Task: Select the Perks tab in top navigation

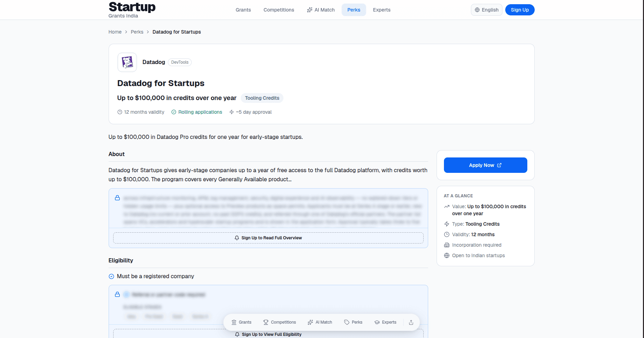Action: point(354,10)
